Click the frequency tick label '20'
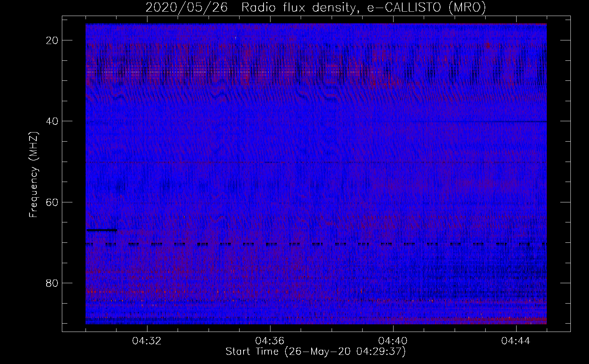The height and width of the screenshot is (364, 589). 52,40
